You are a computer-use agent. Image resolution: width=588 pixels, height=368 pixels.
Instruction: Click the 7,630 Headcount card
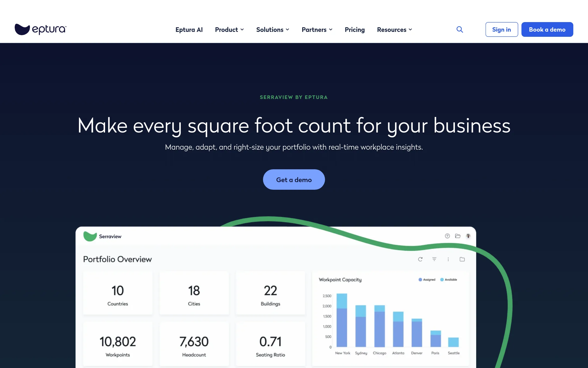pos(194,344)
